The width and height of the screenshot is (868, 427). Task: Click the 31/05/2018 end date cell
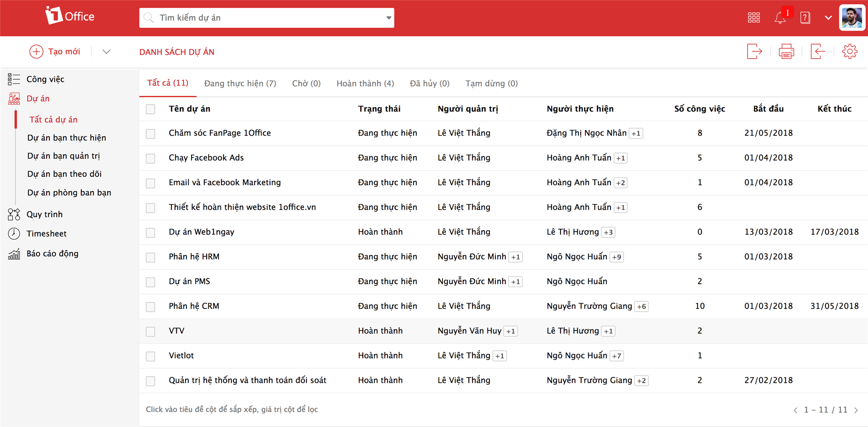pyautogui.click(x=835, y=306)
